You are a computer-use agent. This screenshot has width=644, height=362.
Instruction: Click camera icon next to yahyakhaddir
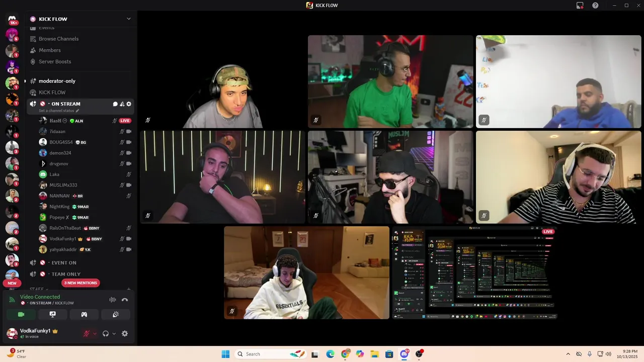129,249
